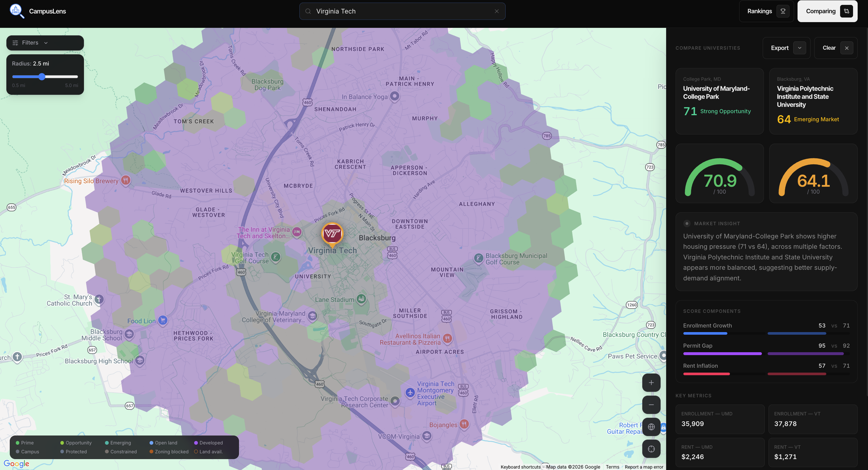The height and width of the screenshot is (470, 868).
Task: Open the filter sliders icon
Action: click(15, 43)
